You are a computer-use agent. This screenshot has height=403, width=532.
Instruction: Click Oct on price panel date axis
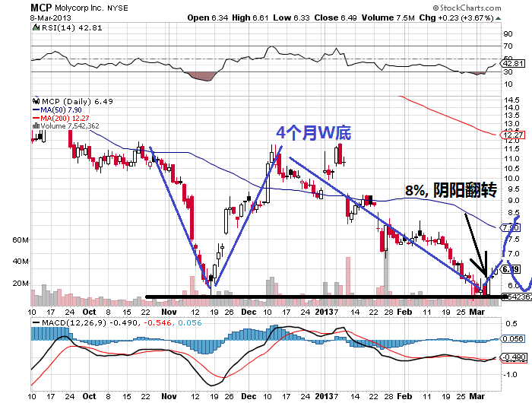(x=89, y=312)
